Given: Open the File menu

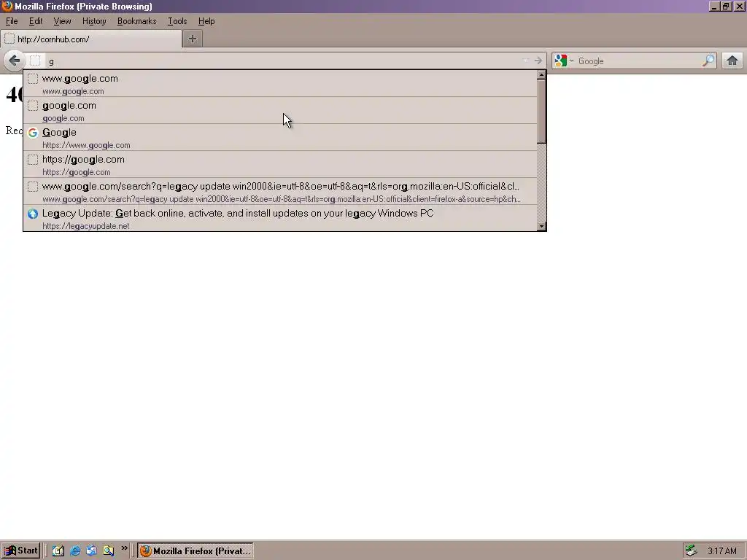Looking at the screenshot, I should pyautogui.click(x=12, y=21).
